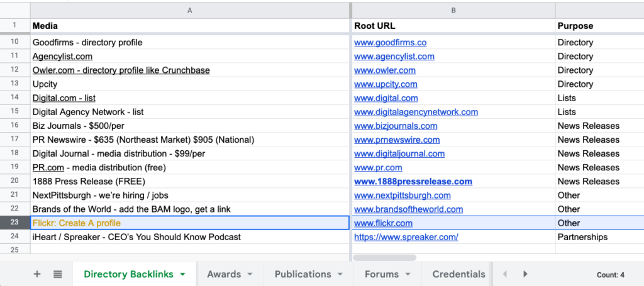This screenshot has height=286, width=644.
Task: Open www.digitaljournal.com link
Action: (x=399, y=154)
